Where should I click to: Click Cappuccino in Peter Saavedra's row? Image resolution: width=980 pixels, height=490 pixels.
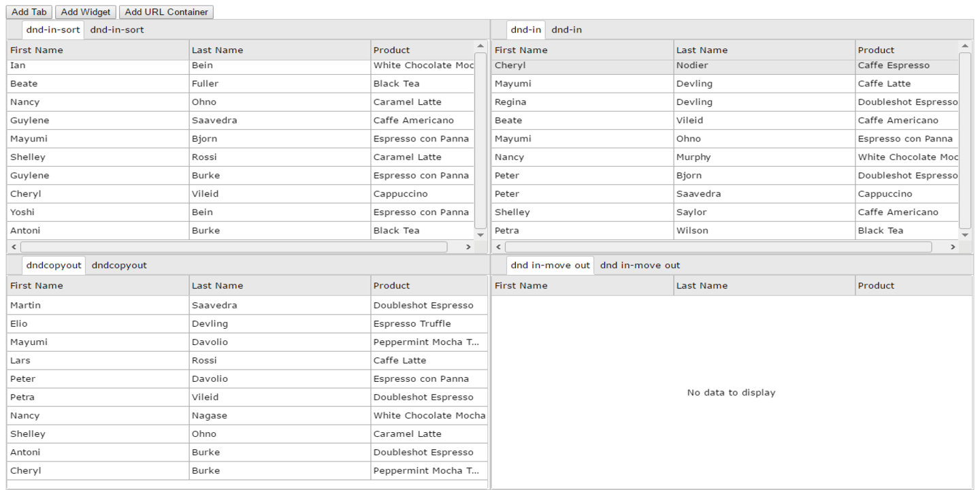coord(907,194)
